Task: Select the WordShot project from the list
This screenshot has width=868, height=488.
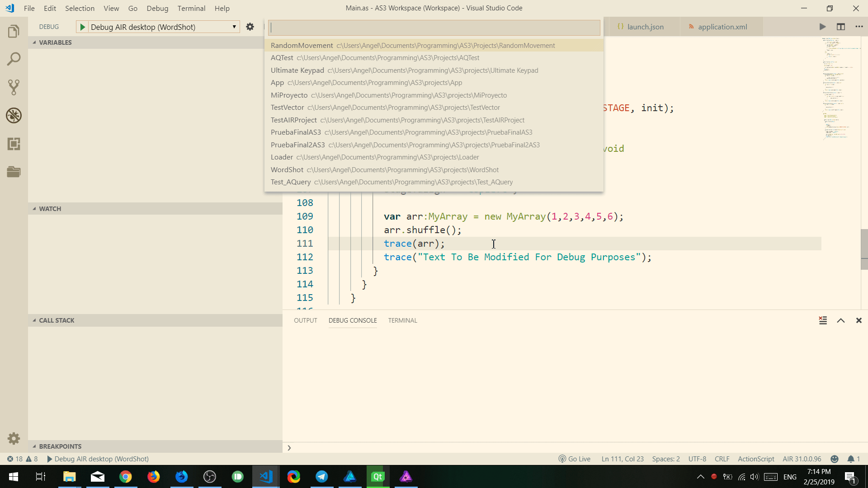Action: point(287,169)
